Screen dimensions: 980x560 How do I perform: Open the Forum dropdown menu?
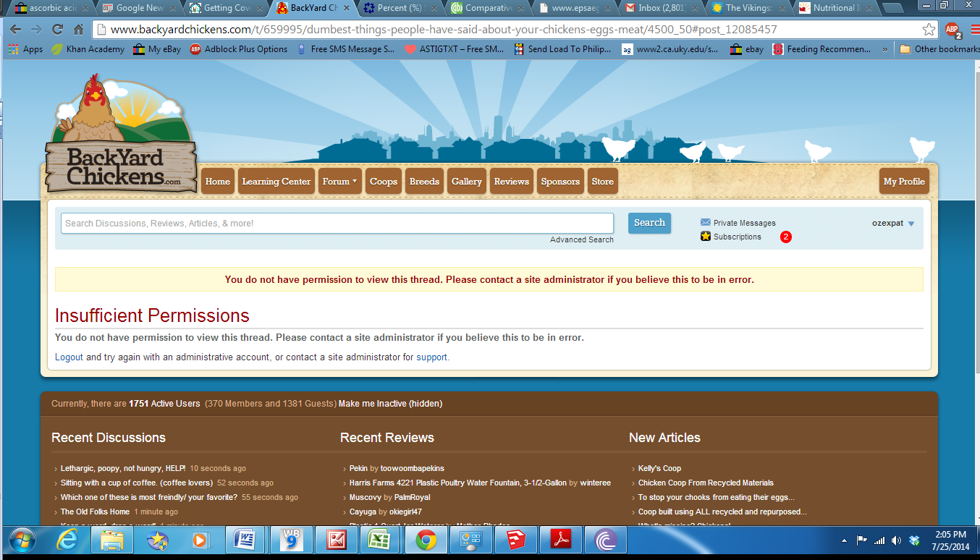(x=339, y=182)
